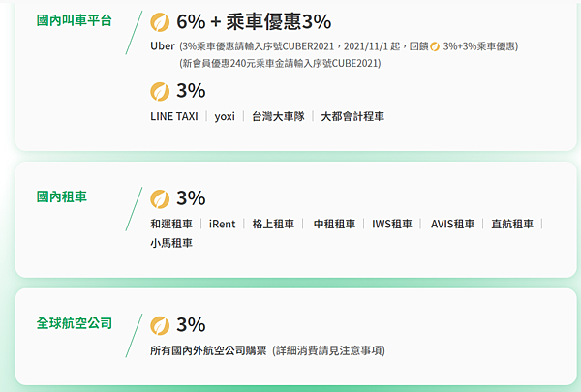This screenshot has width=581, height=392.
Task: Click the 詳細消費請見注意事項 note
Action: (328, 350)
